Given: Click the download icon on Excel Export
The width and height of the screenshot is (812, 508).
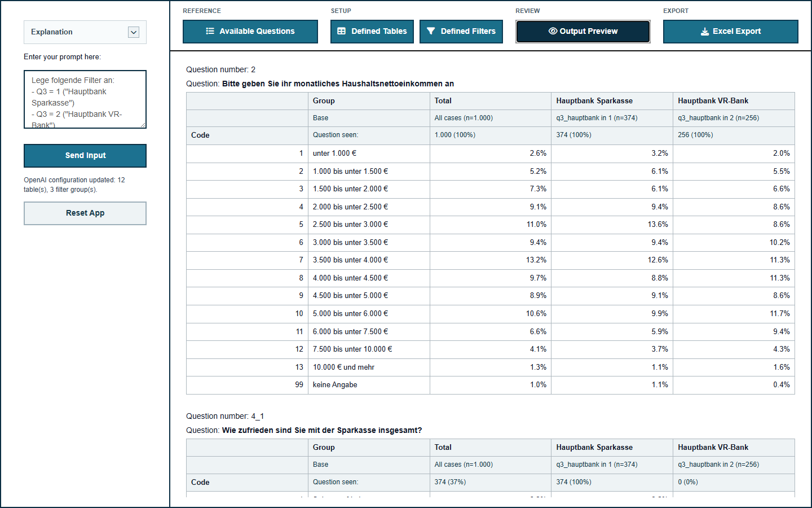Looking at the screenshot, I should click(704, 32).
